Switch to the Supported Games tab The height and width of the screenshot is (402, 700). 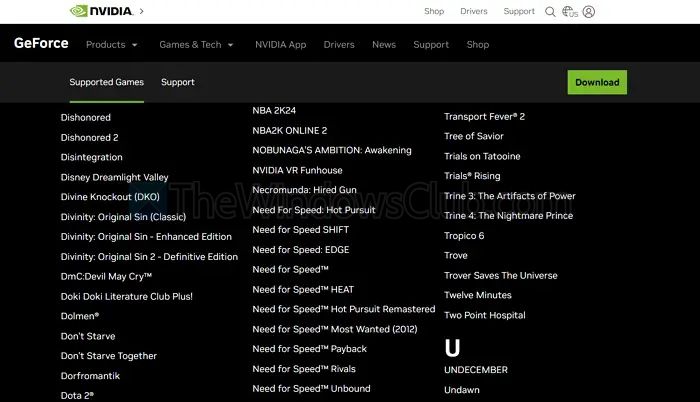click(x=107, y=82)
